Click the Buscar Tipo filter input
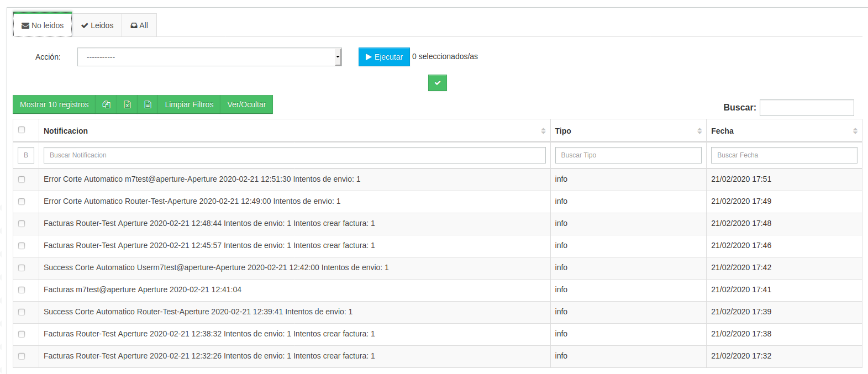The height and width of the screenshot is (374, 868). 628,155
